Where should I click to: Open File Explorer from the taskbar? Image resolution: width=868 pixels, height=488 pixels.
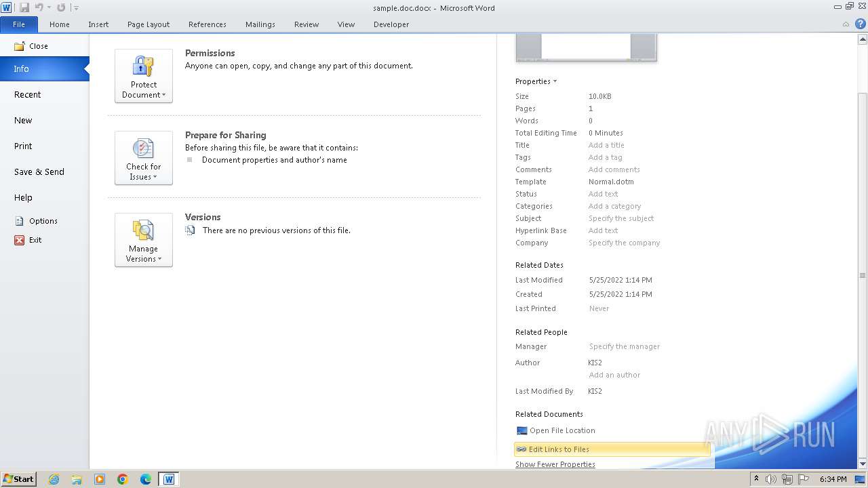pos(77,479)
